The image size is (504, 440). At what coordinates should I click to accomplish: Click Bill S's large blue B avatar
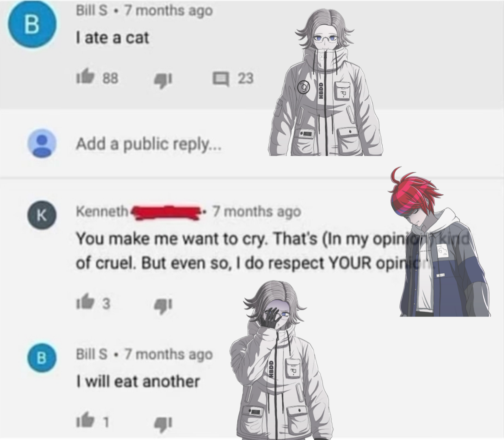click(32, 24)
